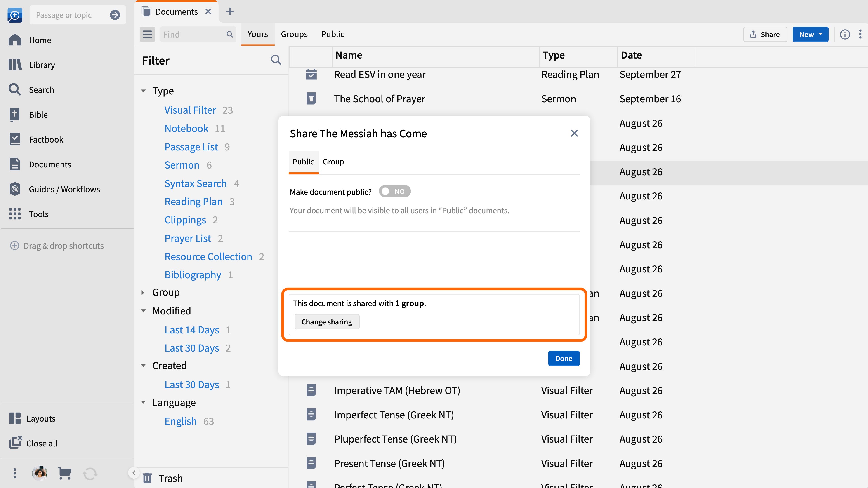Collapse the Created filter section
This screenshot has width=868, height=488.
(x=143, y=366)
